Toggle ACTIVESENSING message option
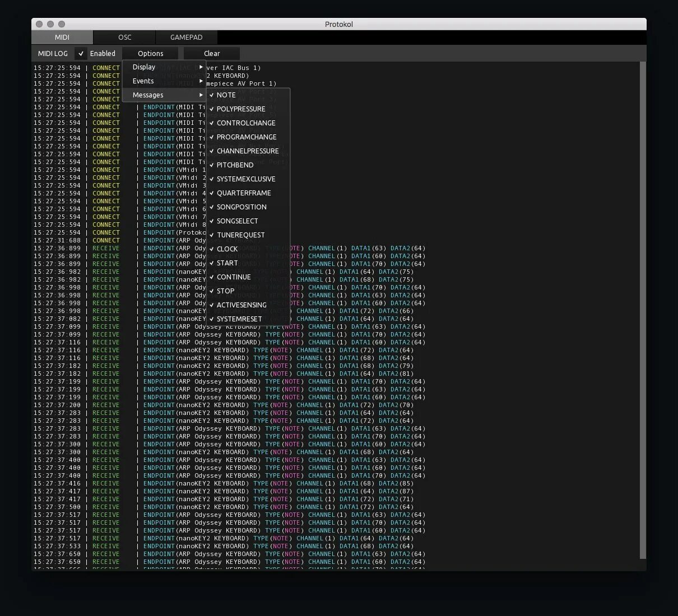678x616 pixels. pyautogui.click(x=248, y=305)
